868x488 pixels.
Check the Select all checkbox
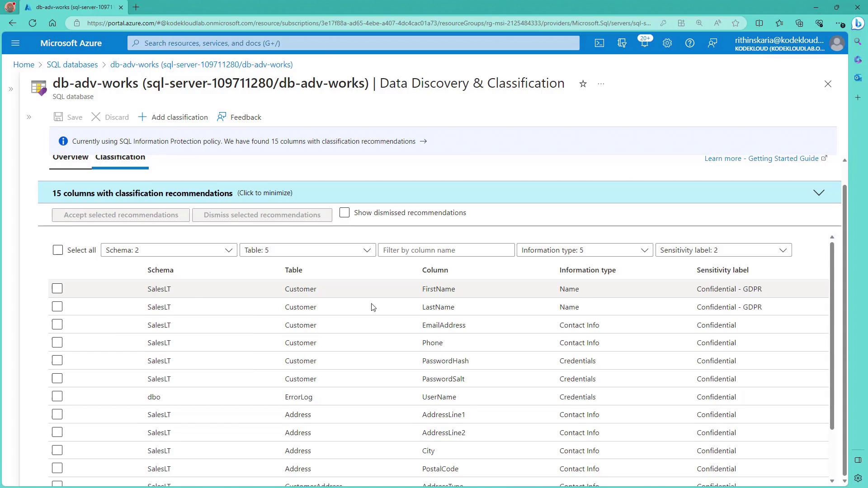(58, 250)
